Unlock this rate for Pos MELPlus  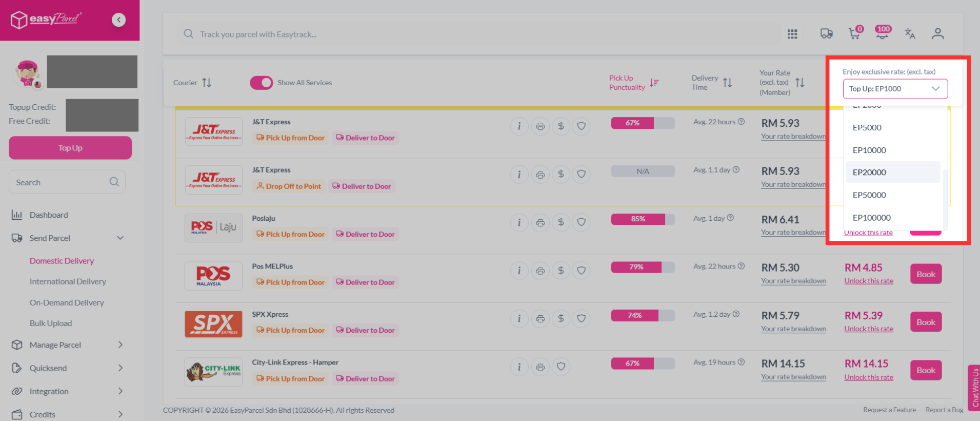click(x=869, y=281)
